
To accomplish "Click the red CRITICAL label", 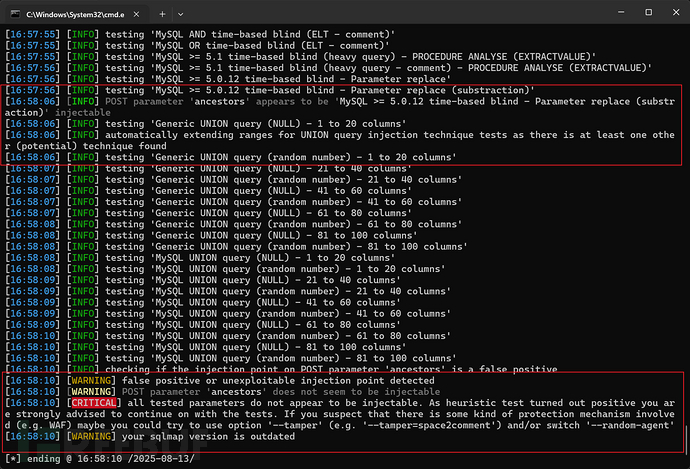I will coord(94,403).
